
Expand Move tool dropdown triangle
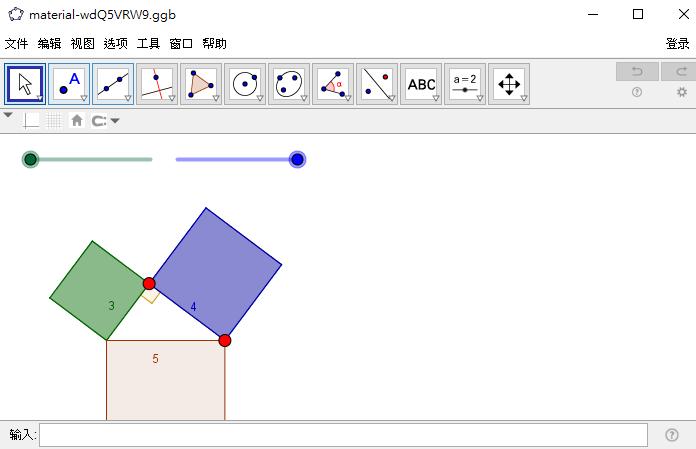40,98
